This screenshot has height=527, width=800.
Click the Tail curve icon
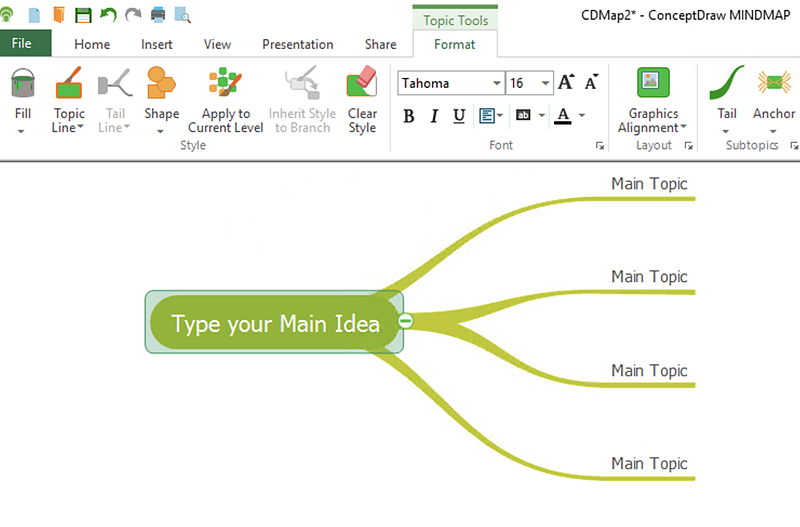[727, 83]
